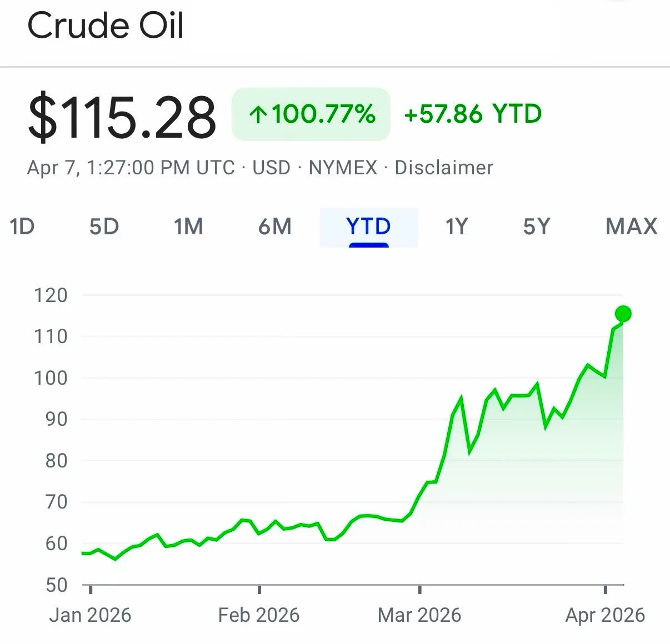Open the Disclaimer link
The width and height of the screenshot is (670, 644).
click(x=444, y=168)
